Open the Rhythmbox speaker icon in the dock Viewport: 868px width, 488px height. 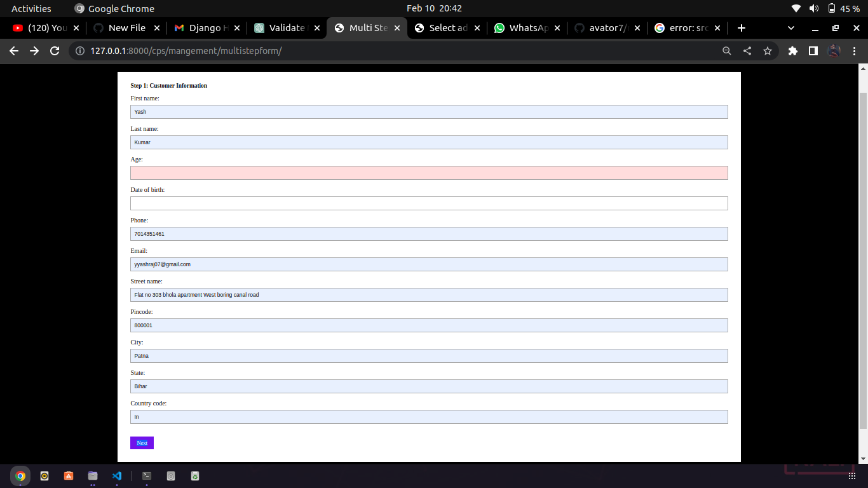tap(44, 475)
